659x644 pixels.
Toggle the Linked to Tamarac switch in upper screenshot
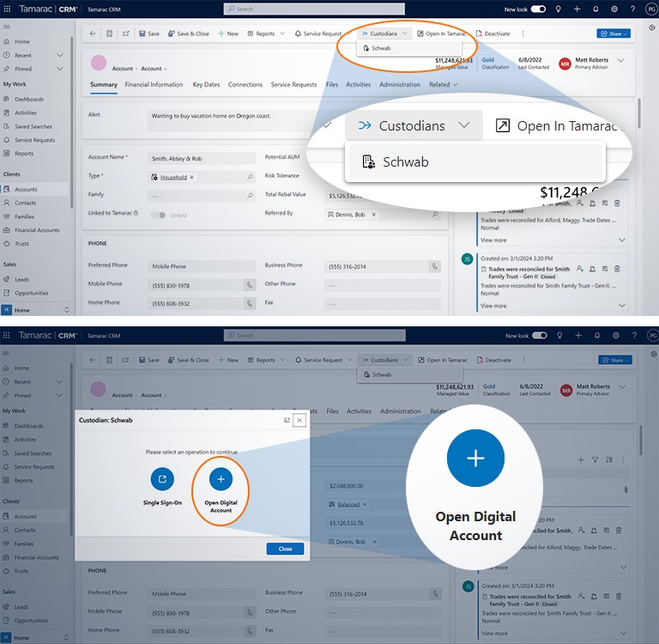coord(158,215)
